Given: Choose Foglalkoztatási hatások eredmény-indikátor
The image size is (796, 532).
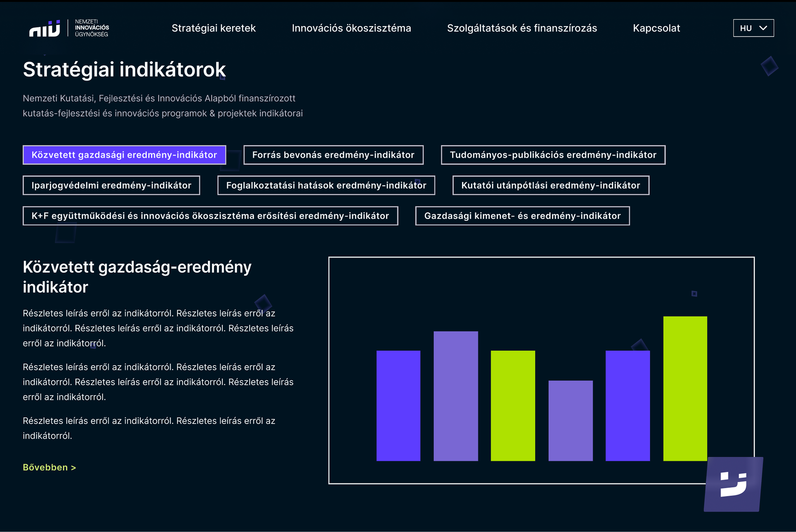Looking at the screenshot, I should click(x=326, y=185).
